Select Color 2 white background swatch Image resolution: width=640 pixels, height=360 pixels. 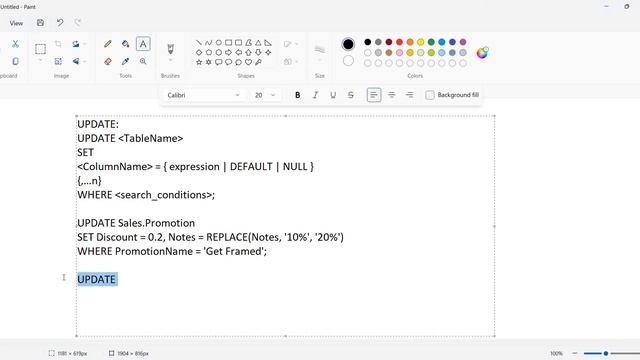tap(348, 61)
